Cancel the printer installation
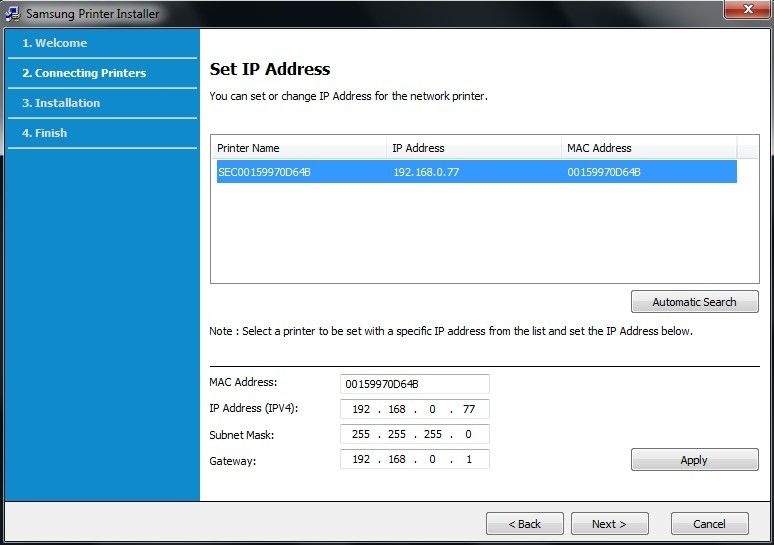This screenshot has height=545, width=774. (709, 524)
